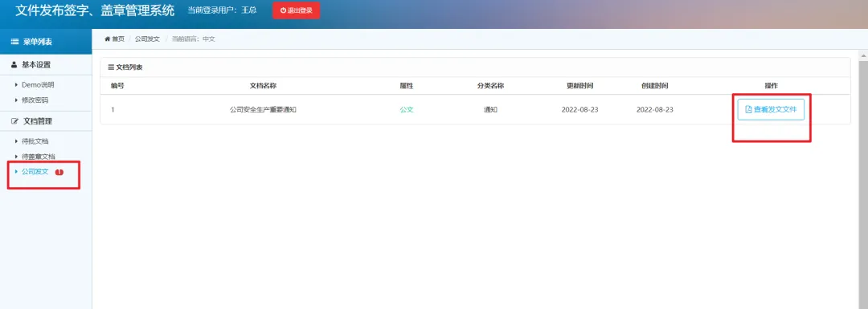This screenshot has height=309, width=868.
Task: Click the 当前语言:中文 breadcrumb text
Action: (x=193, y=39)
